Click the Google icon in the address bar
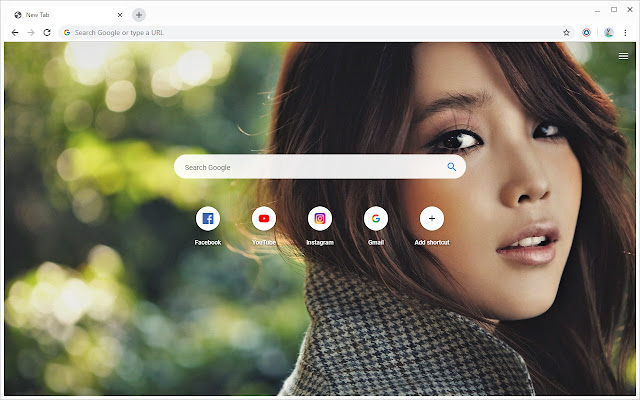 (67, 33)
